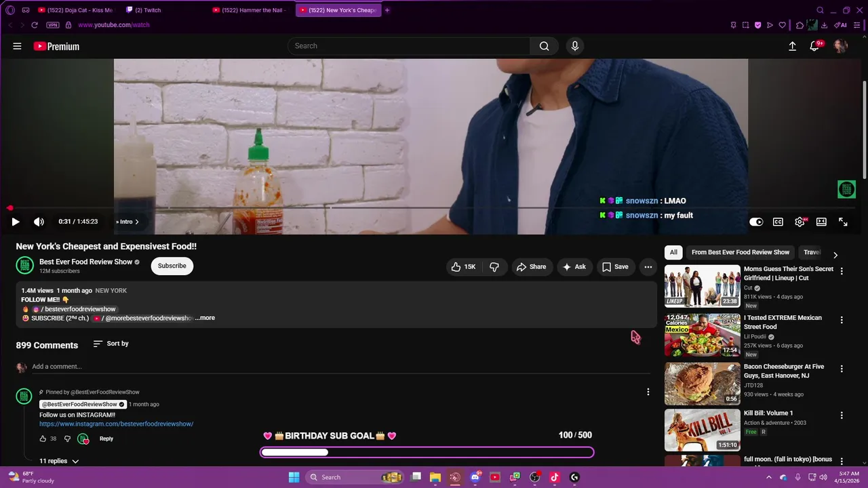Viewport: 868px width, 488px height.
Task: Open Kill Bill: Volume 1 thumbnail
Action: click(703, 430)
